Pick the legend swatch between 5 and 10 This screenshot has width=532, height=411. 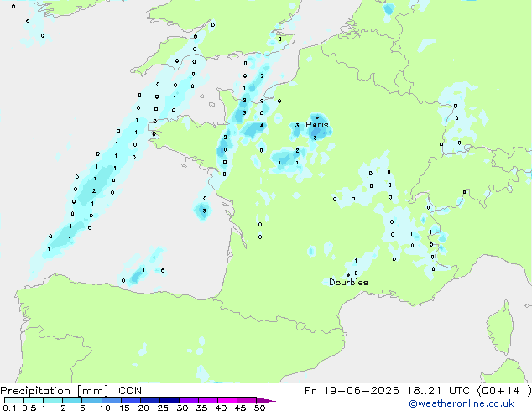click(x=92, y=400)
